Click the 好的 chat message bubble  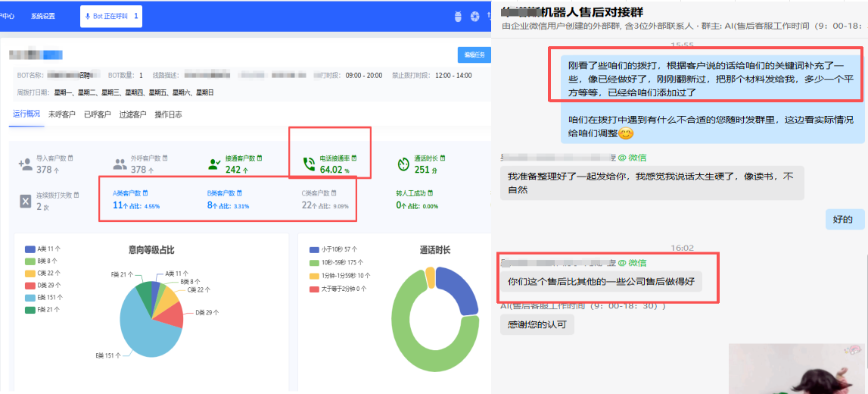(843, 220)
